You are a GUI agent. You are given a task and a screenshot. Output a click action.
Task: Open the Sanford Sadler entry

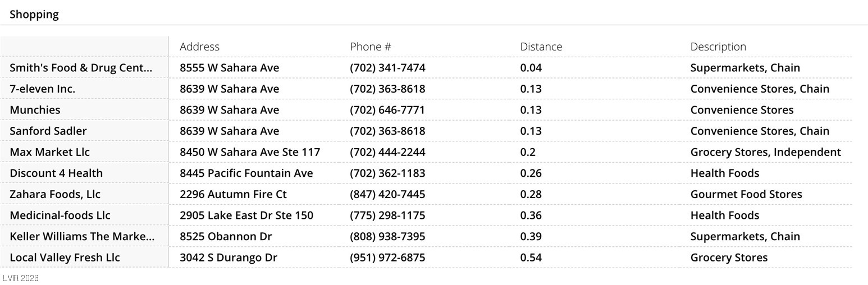pos(48,131)
